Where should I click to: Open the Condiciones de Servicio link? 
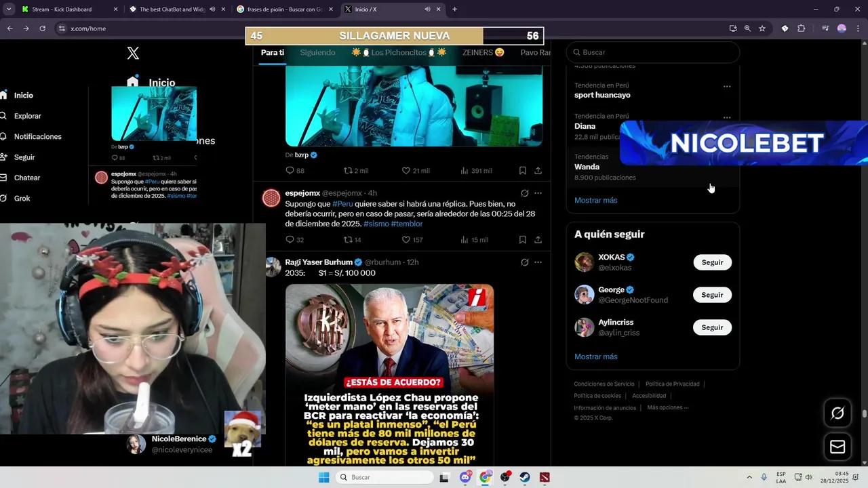604,384
